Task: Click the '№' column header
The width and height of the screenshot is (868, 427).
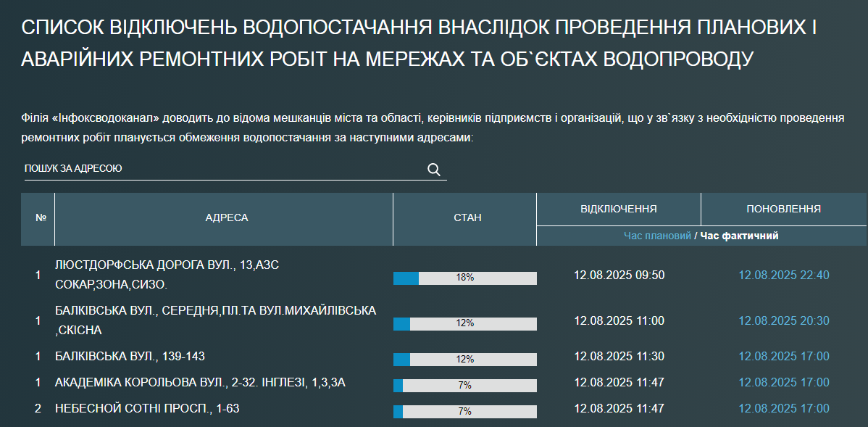Action: point(41,218)
